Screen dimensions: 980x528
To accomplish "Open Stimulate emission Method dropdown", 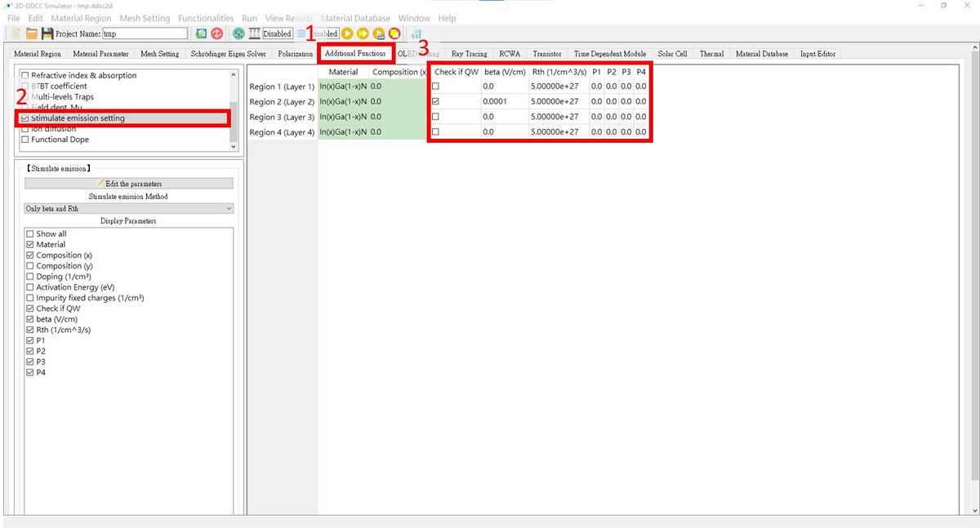I will pyautogui.click(x=129, y=209).
